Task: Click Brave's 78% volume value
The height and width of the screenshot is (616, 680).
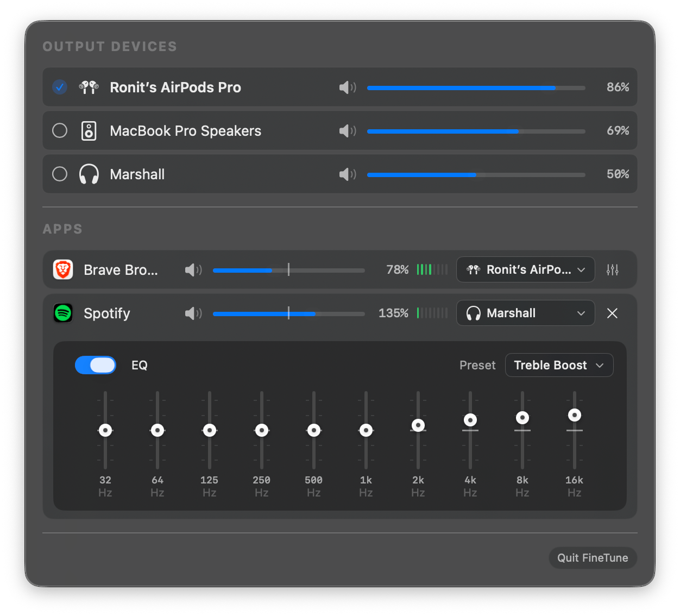Action: pyautogui.click(x=397, y=269)
